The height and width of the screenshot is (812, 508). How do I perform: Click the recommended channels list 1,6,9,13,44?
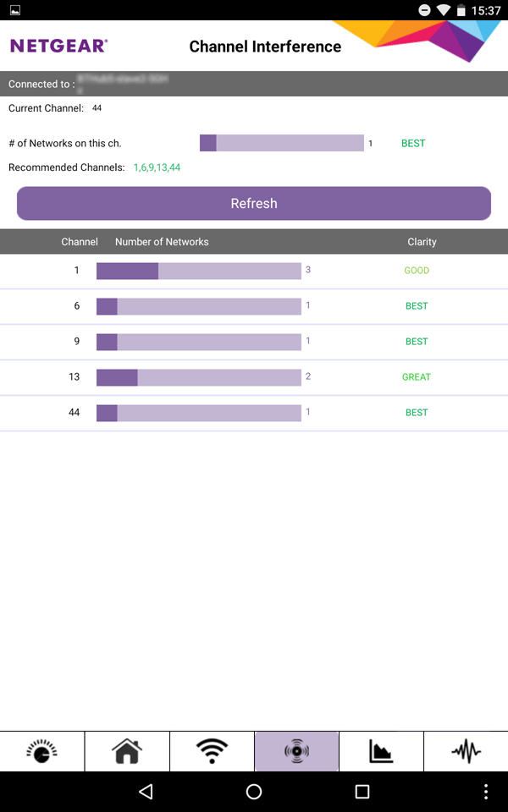pos(157,167)
